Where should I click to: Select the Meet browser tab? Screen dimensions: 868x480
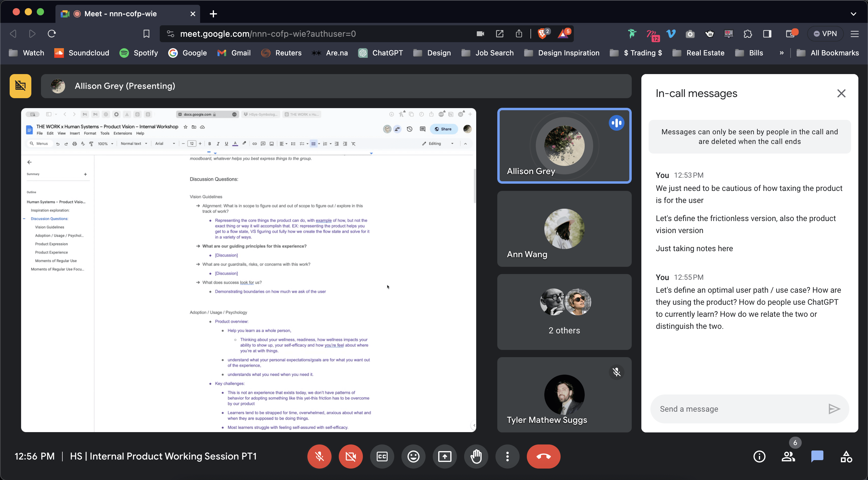pyautogui.click(x=120, y=14)
